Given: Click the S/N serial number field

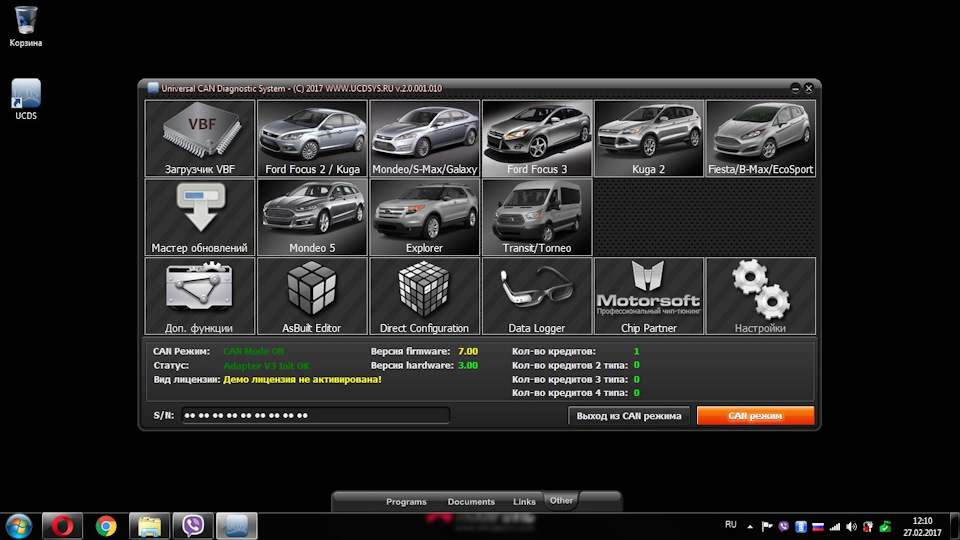Looking at the screenshot, I should coord(316,415).
